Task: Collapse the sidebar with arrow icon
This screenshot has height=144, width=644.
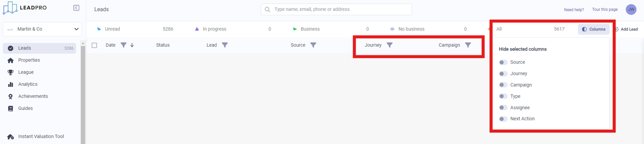Action: click(x=76, y=8)
